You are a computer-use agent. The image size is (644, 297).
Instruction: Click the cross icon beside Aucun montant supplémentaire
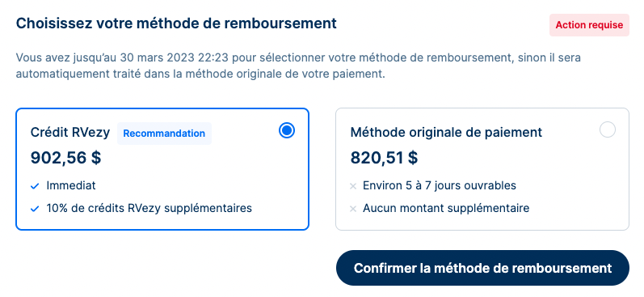[x=353, y=209]
